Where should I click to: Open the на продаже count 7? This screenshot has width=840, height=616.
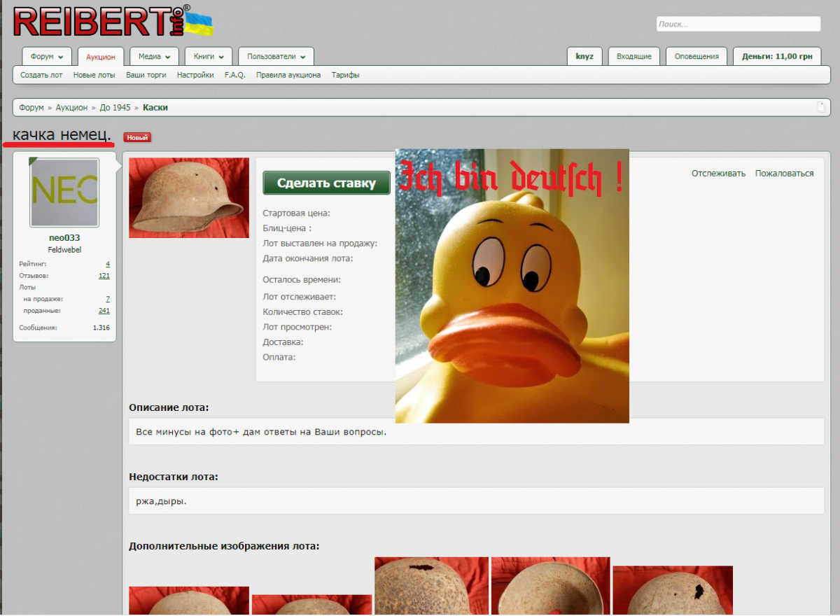click(x=108, y=299)
